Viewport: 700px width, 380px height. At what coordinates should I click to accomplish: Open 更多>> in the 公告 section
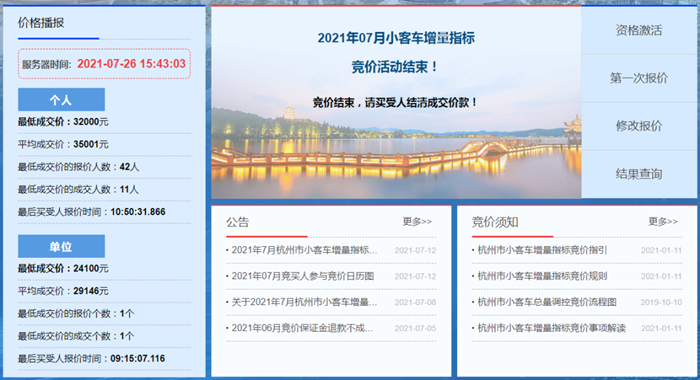(x=417, y=221)
